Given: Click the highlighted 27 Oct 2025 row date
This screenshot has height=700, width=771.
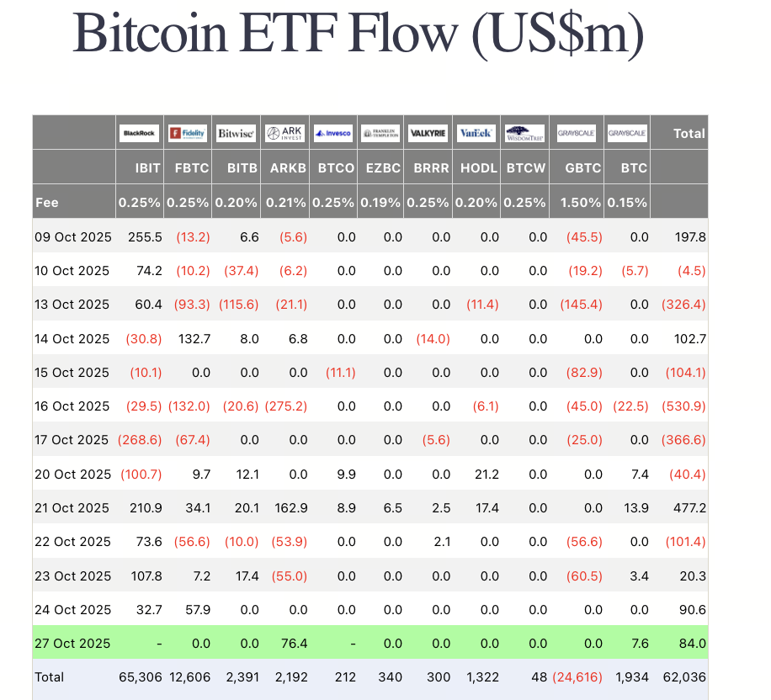Looking at the screenshot, I should click(x=72, y=644).
